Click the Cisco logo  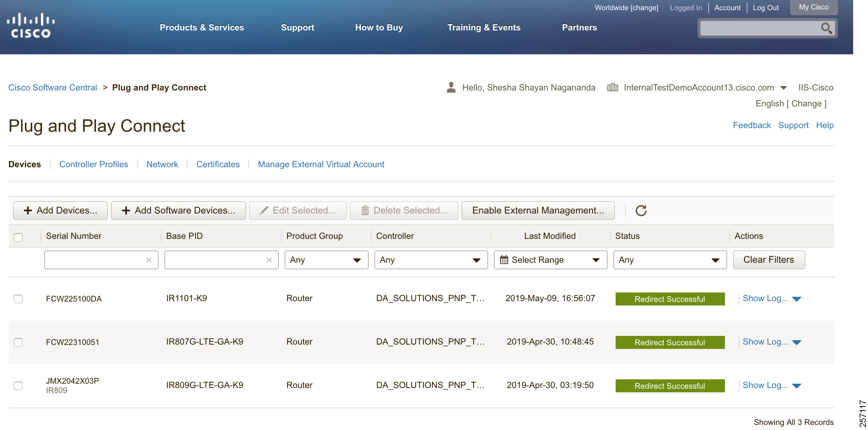click(31, 26)
